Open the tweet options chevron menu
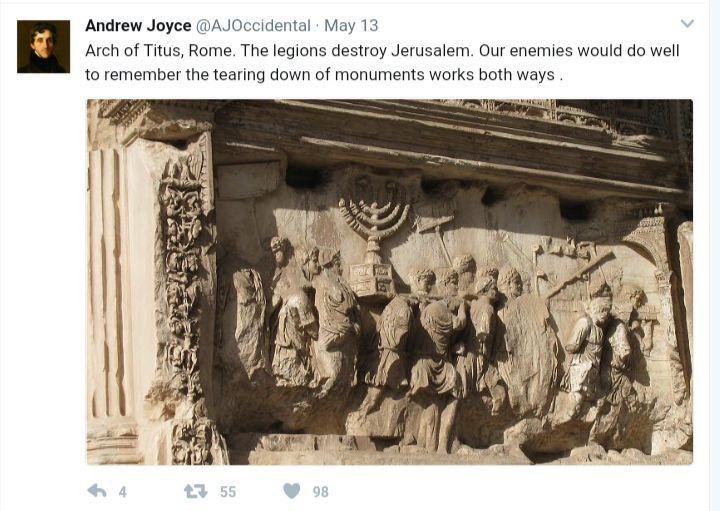720x511 pixels. 687,23
